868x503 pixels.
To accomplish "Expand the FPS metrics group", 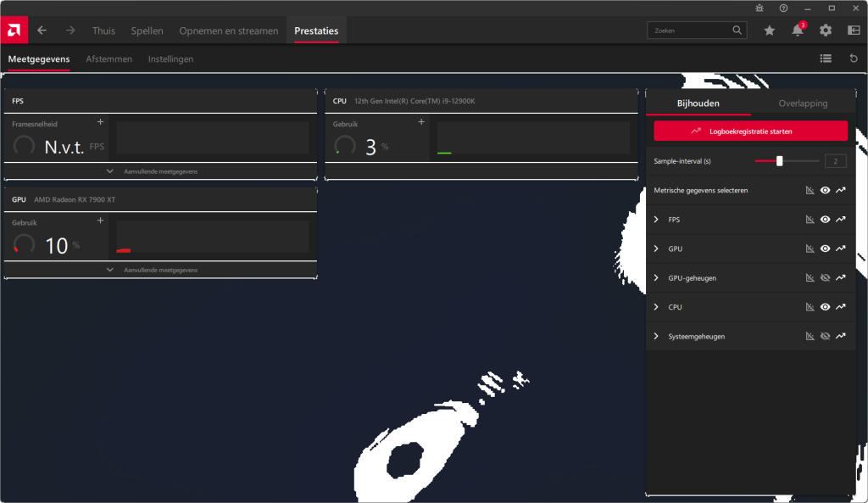I will pos(657,220).
